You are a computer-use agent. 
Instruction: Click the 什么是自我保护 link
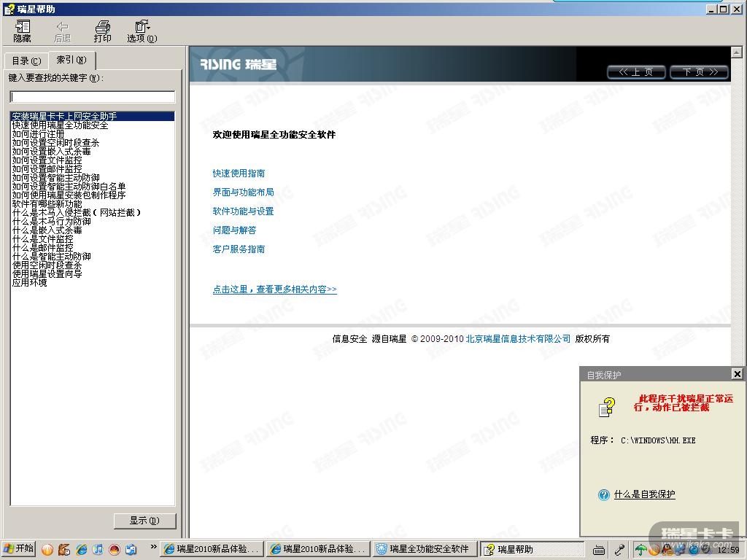(x=645, y=495)
